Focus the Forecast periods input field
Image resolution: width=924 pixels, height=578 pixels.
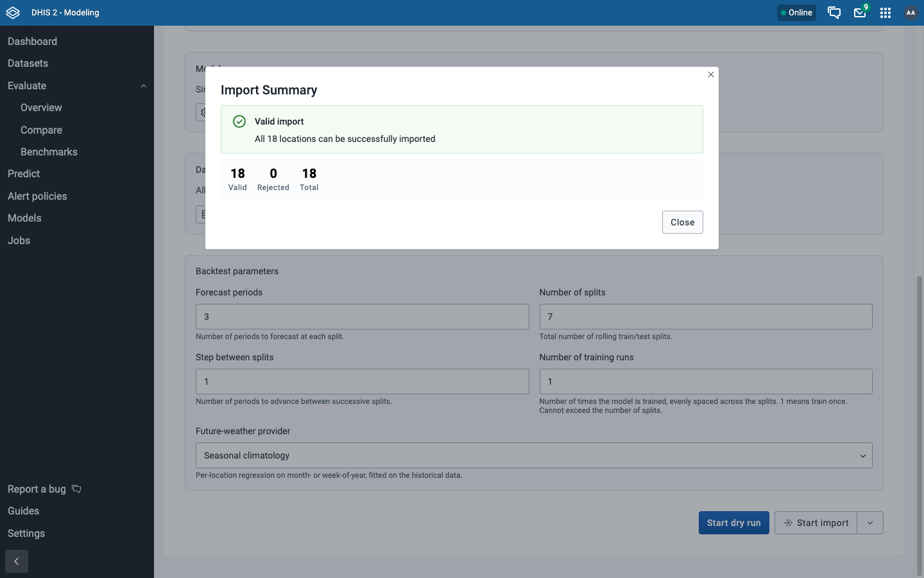click(x=363, y=317)
